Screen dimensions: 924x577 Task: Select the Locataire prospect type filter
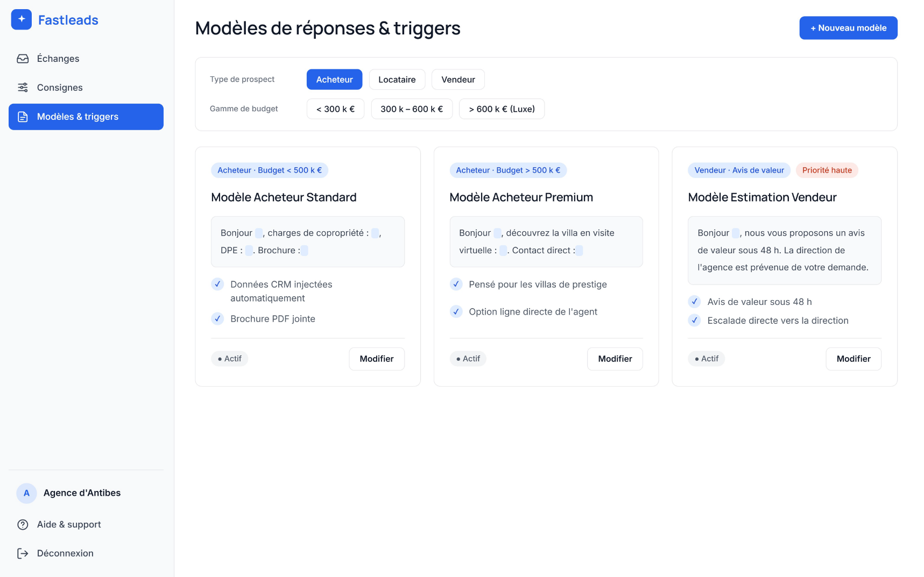click(397, 80)
